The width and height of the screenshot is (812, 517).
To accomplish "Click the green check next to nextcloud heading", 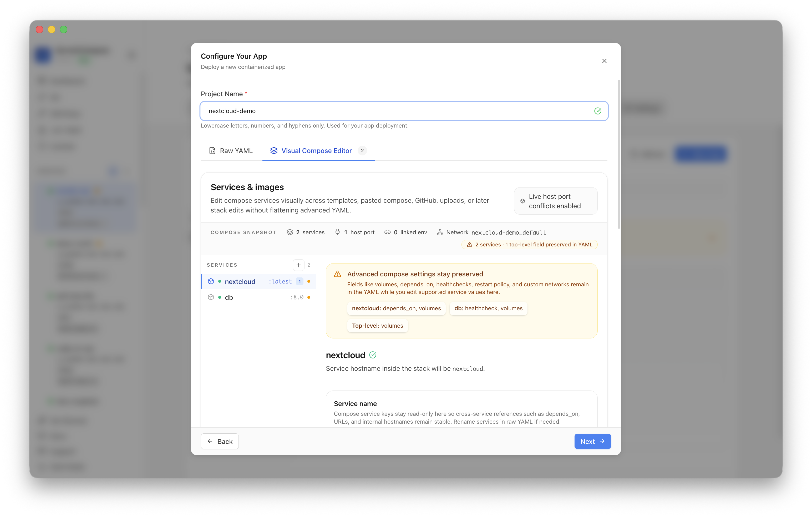I will [x=373, y=355].
